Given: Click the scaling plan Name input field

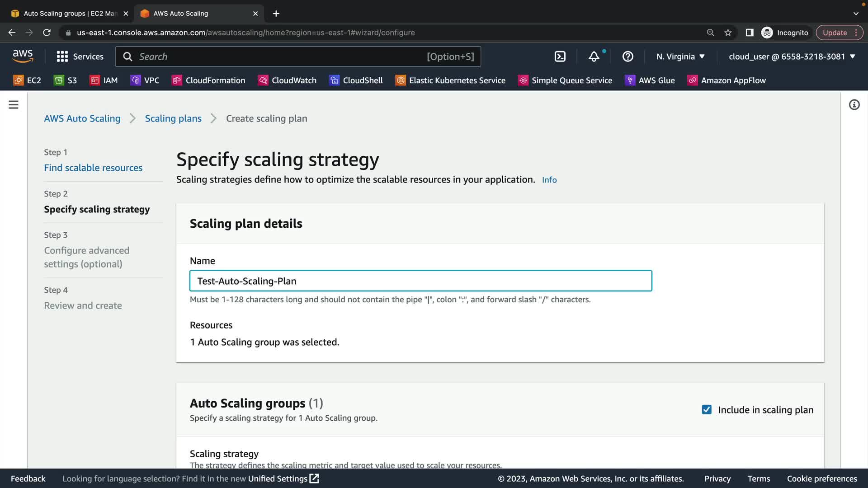Looking at the screenshot, I should pos(420,281).
